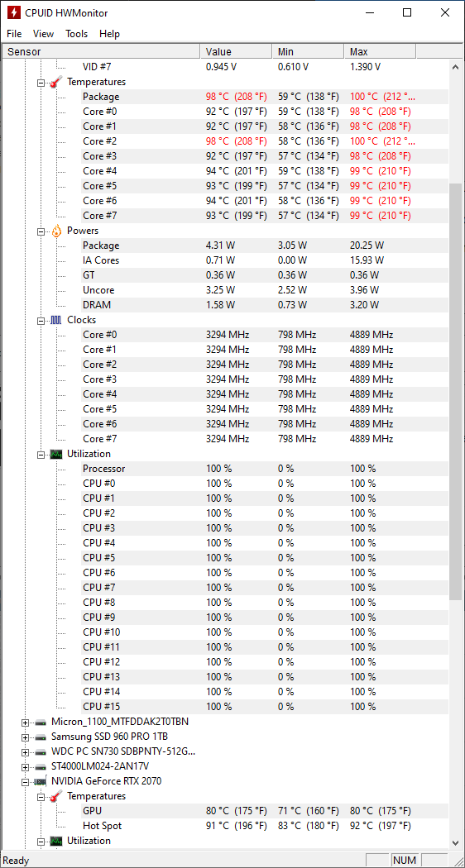The image size is (465, 868).
Task: Select the VID #7 row
Action: pyautogui.click(x=265, y=67)
